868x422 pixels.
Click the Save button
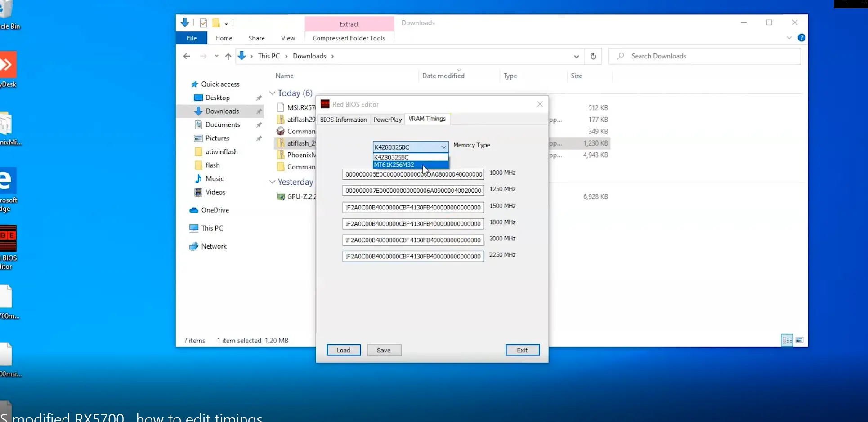[384, 350]
